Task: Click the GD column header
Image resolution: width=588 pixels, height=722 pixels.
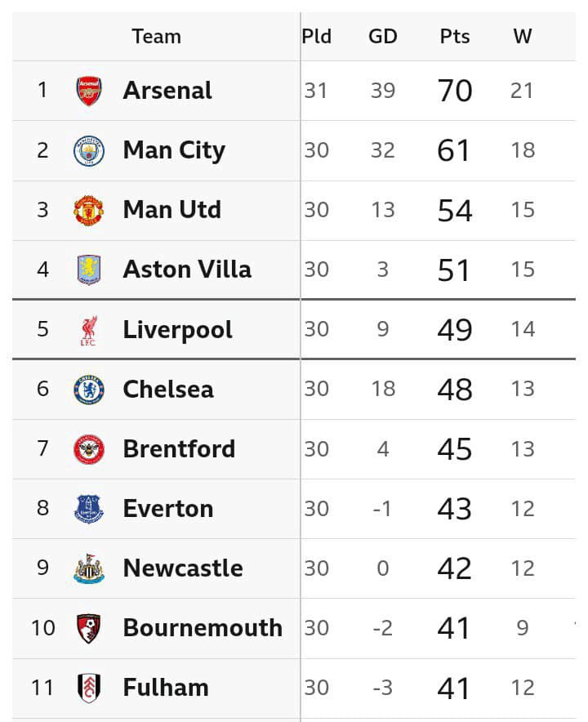Action: (382, 37)
